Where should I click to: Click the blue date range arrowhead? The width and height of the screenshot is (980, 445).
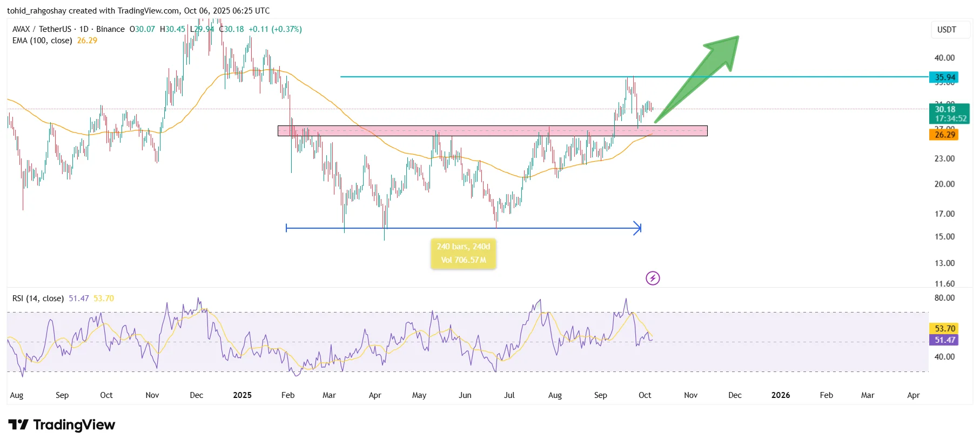point(638,228)
